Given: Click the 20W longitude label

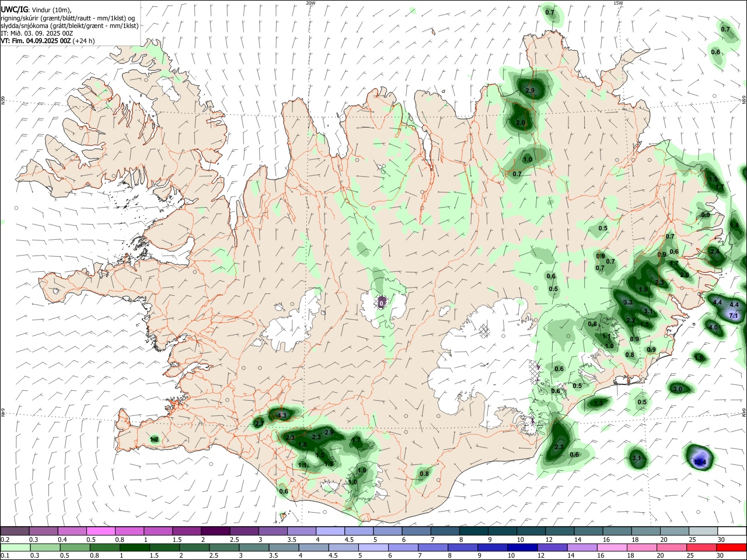Looking at the screenshot, I should [310, 3].
